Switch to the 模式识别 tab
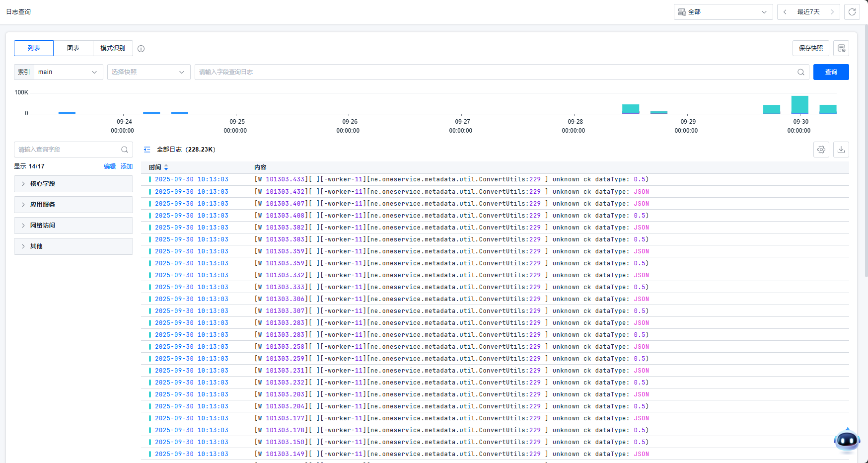 113,48
